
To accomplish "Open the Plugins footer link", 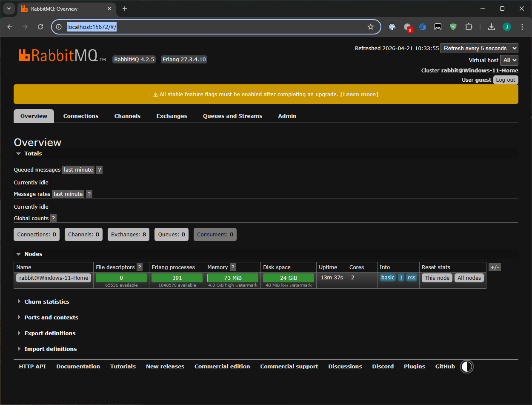I will pos(415,366).
